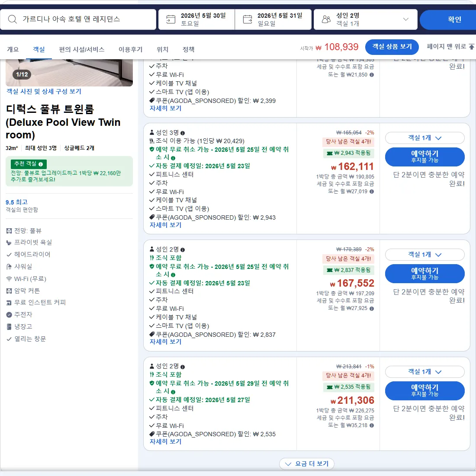The height and width of the screenshot is (476, 476).
Task: Open 자세히 보기 under ₩ 2,535 coupon
Action: tap(165, 442)
